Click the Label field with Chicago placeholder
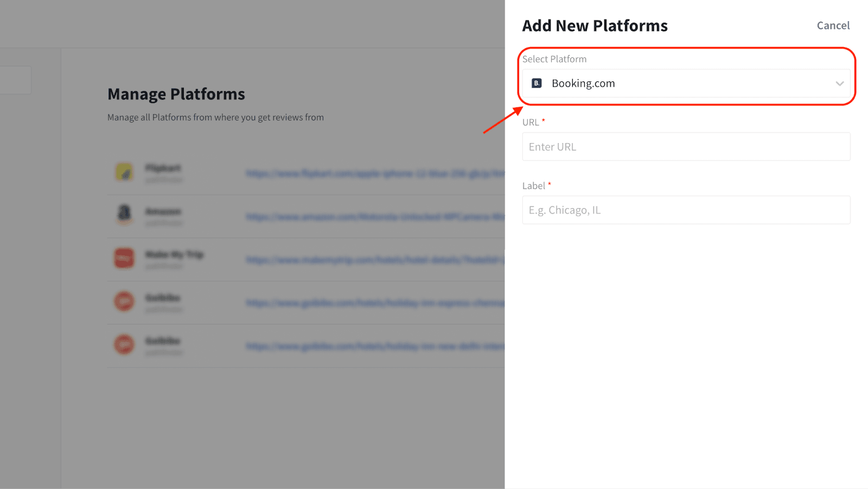This screenshot has width=868, height=489. 686,210
